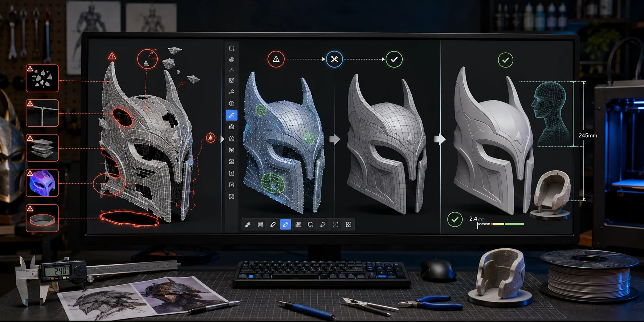
Task: Click the green patch on the helmet's right temple
Action: [x=309, y=138]
